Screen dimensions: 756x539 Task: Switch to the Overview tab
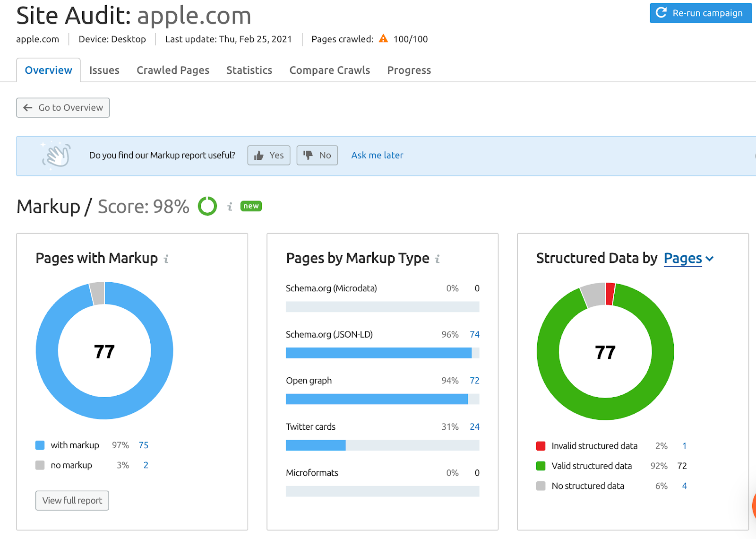point(49,70)
